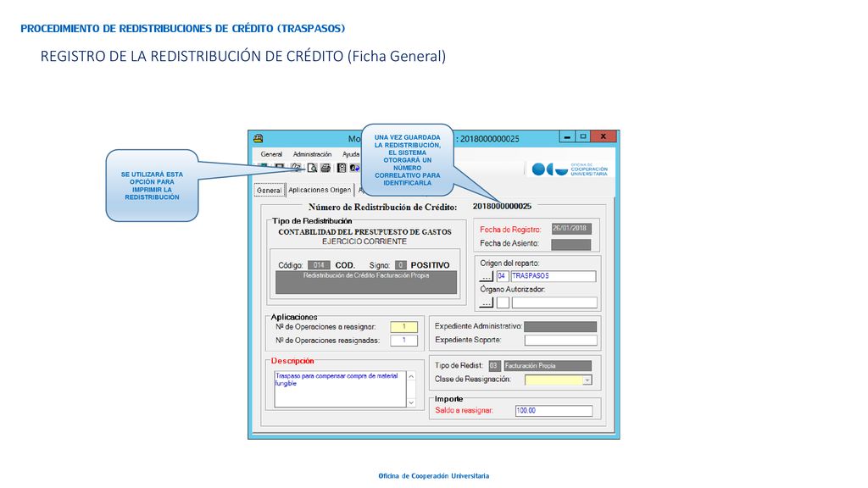Image resolution: width=868 pixels, height=488 pixels.
Task: Click the browse button for Origen del reparto
Action: 486,276
